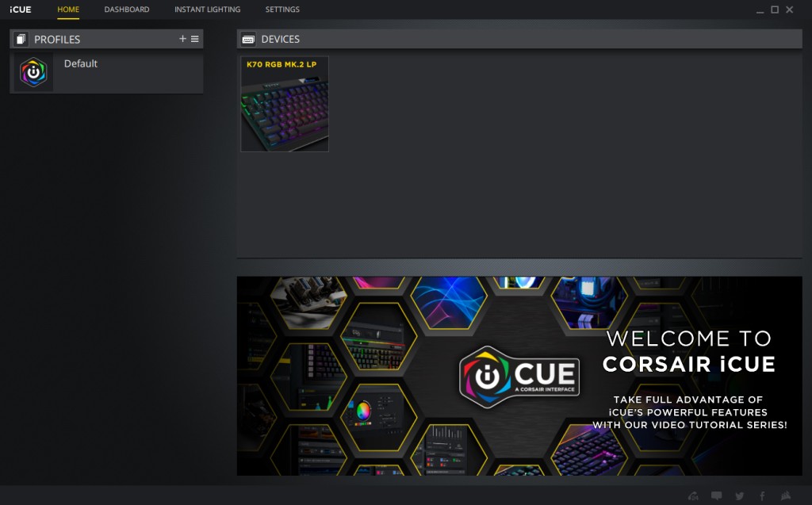Select the Default profile entry

(x=106, y=72)
